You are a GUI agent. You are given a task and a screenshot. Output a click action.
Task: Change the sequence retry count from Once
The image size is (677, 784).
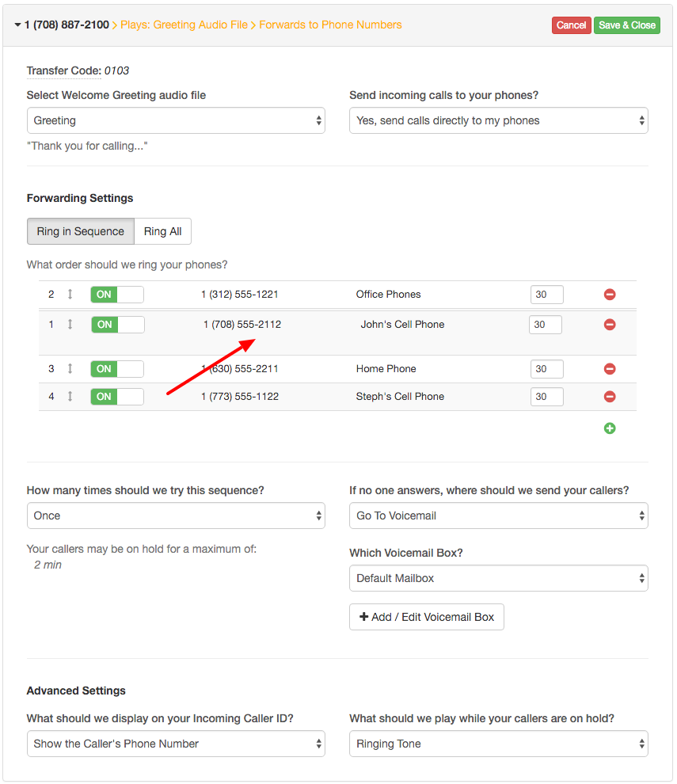click(176, 516)
